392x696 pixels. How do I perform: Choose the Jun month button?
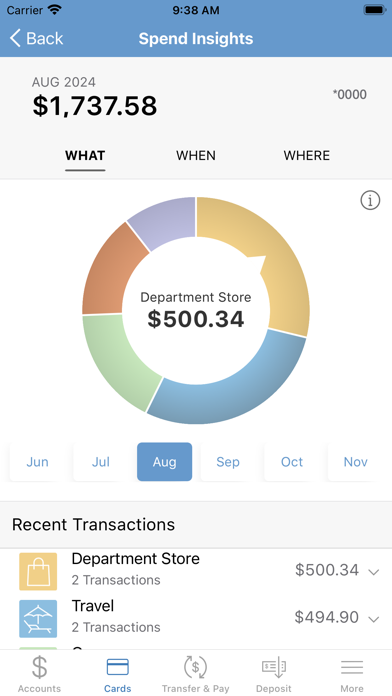click(37, 462)
